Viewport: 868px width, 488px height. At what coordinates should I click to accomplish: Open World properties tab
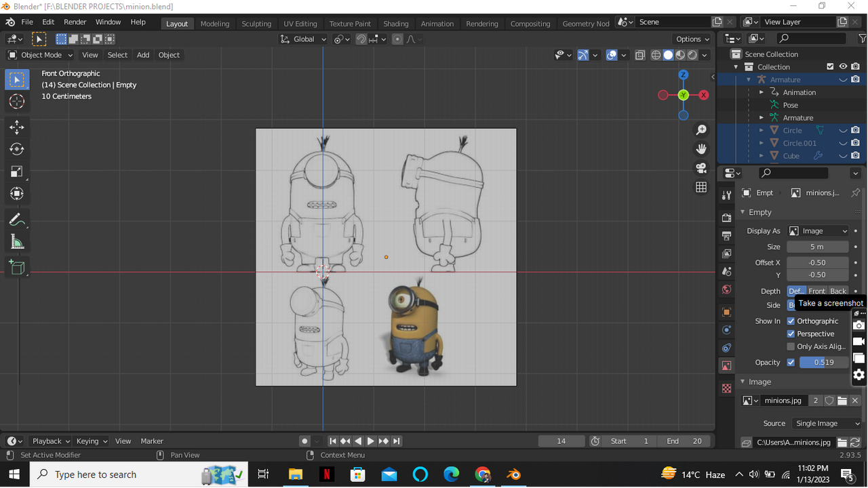pos(726,289)
